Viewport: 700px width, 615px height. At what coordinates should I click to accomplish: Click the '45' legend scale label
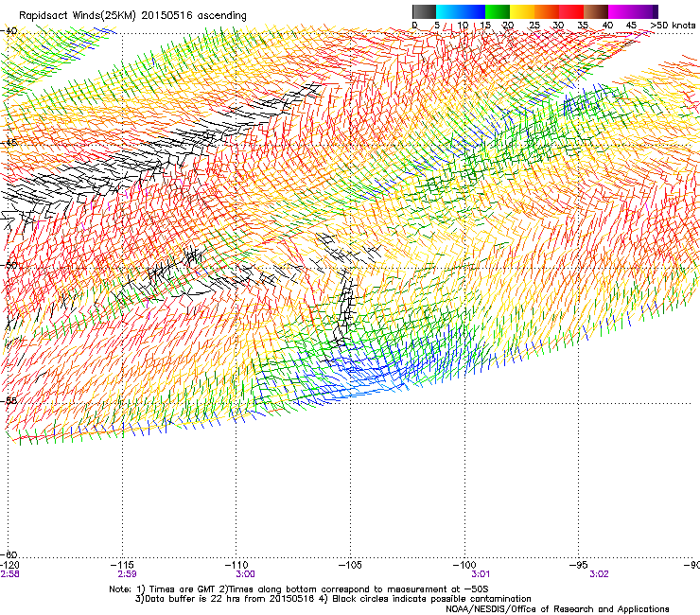point(631,26)
